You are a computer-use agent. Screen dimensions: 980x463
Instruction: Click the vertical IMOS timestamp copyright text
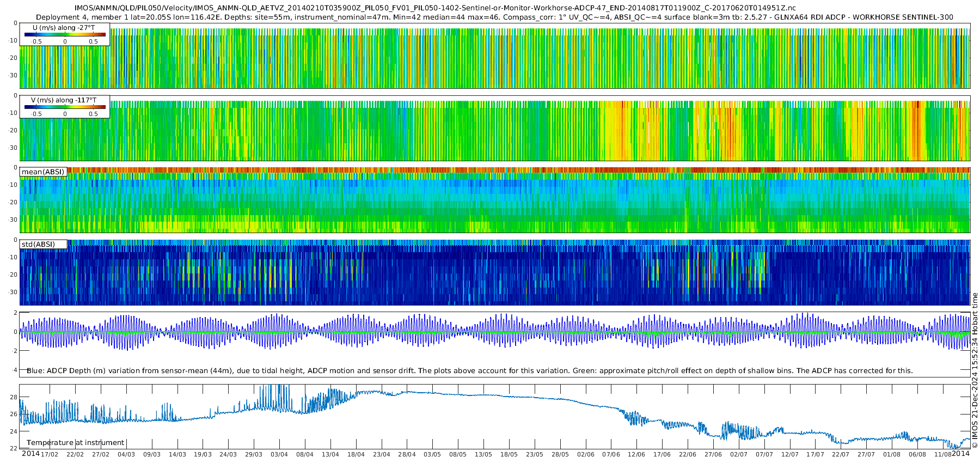click(975, 370)
